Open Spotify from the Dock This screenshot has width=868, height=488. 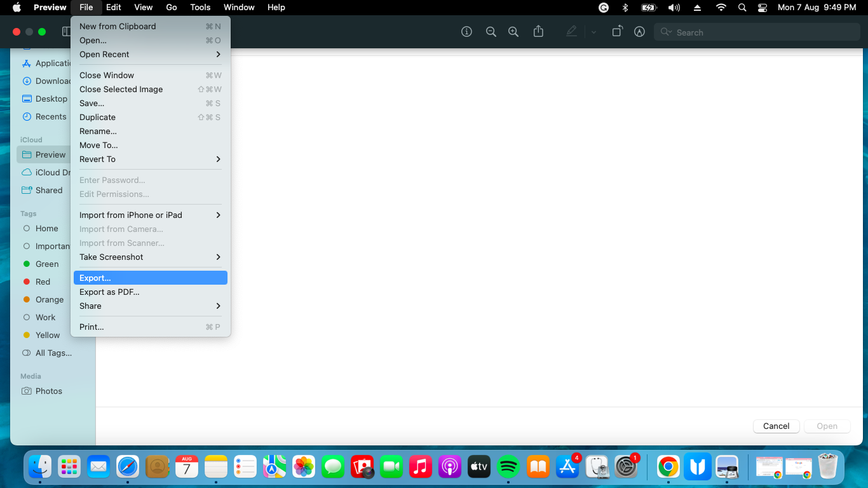[x=508, y=467]
